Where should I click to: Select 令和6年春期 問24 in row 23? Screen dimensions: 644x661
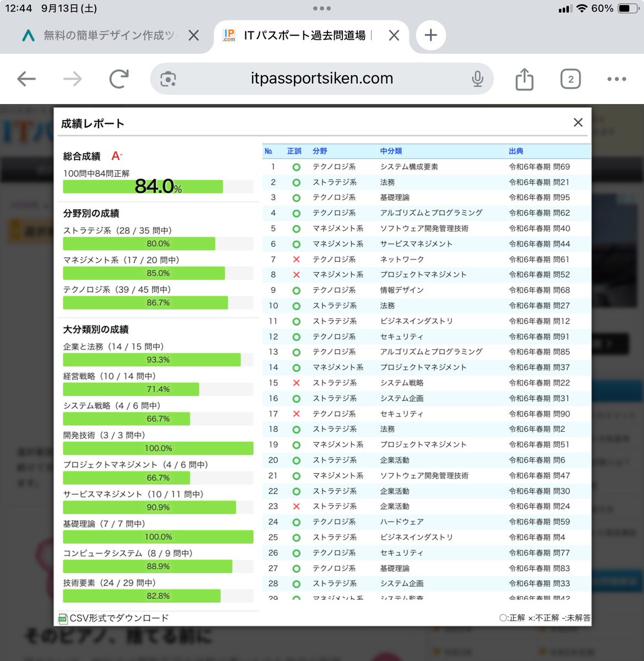539,506
